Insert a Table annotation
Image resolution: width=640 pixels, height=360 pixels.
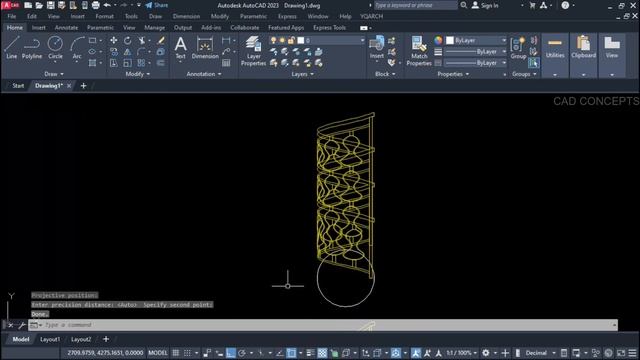226,63
